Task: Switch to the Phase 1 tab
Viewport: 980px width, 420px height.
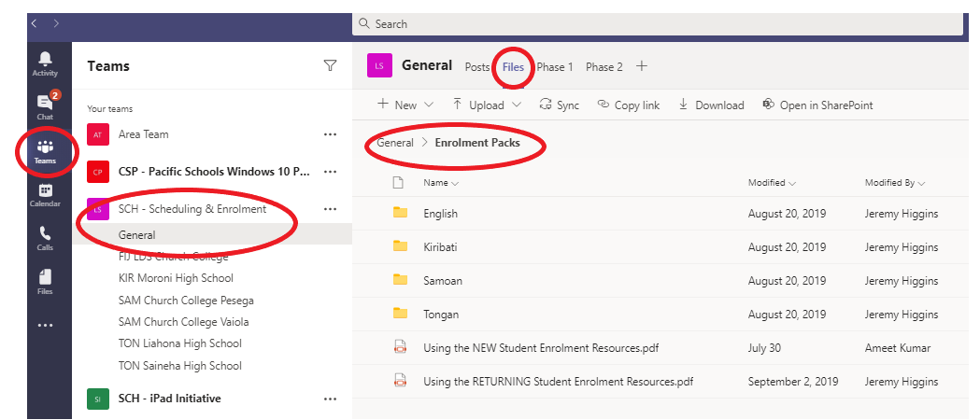Action: click(554, 67)
